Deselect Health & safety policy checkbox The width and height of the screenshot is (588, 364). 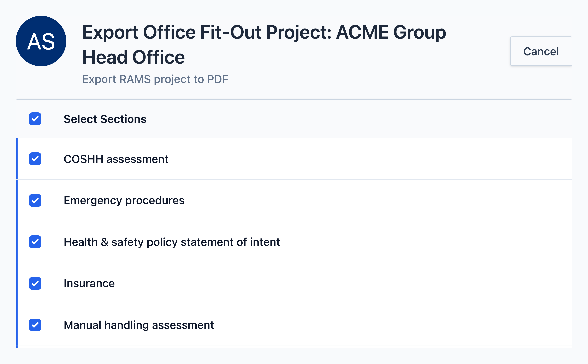(x=35, y=242)
